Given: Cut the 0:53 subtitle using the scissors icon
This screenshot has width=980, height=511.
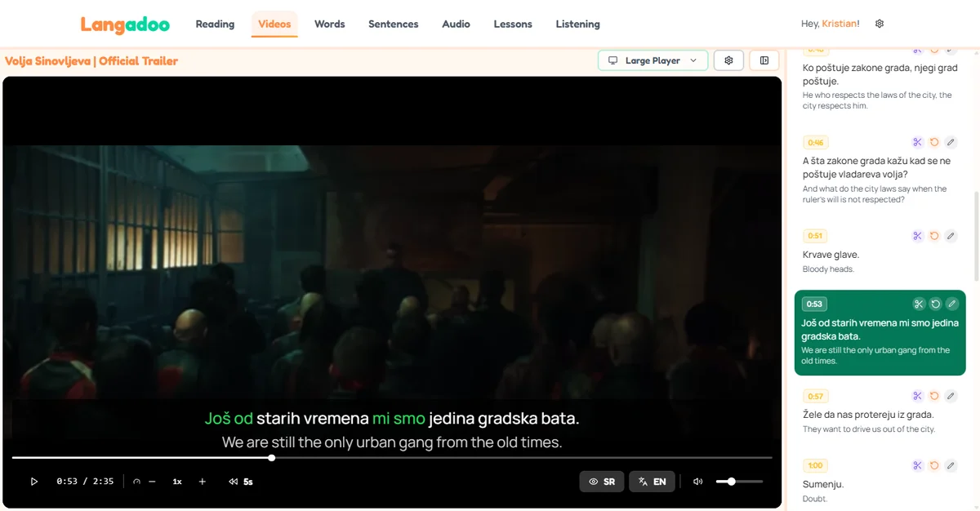Looking at the screenshot, I should point(917,303).
